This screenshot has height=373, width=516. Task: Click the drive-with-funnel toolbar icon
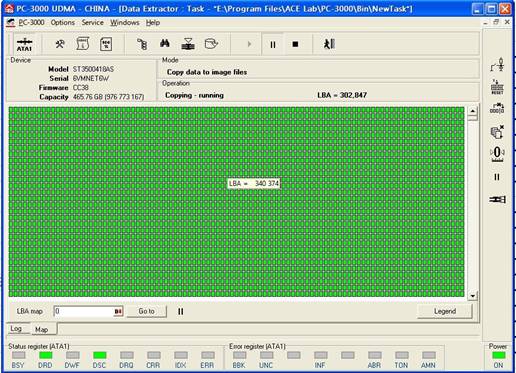[x=188, y=44]
